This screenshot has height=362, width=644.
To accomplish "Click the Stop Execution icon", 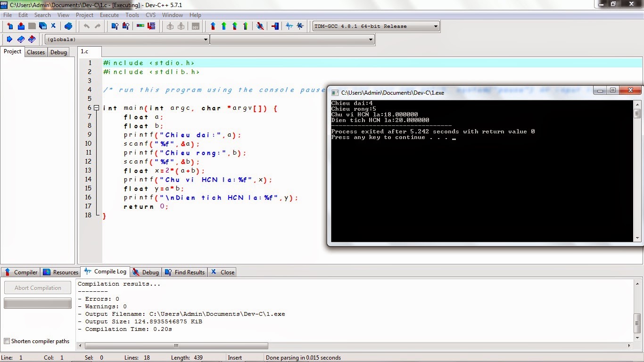I will [275, 26].
